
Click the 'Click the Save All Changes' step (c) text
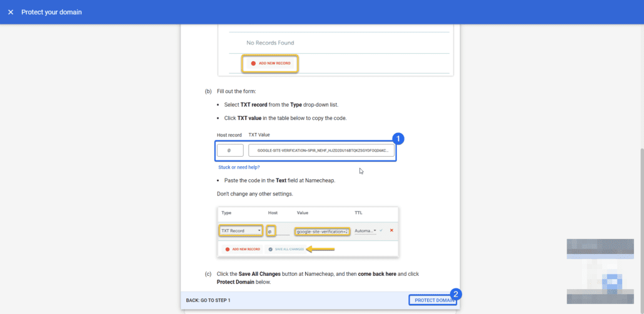[x=318, y=278]
